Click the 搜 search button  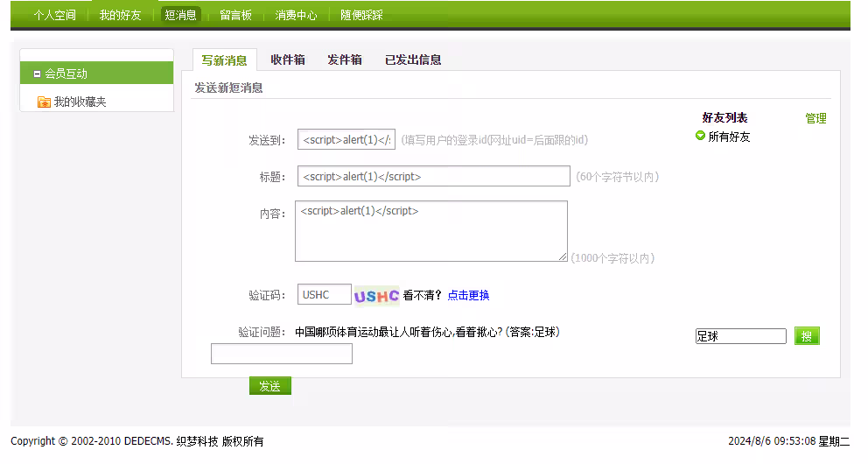click(x=807, y=336)
